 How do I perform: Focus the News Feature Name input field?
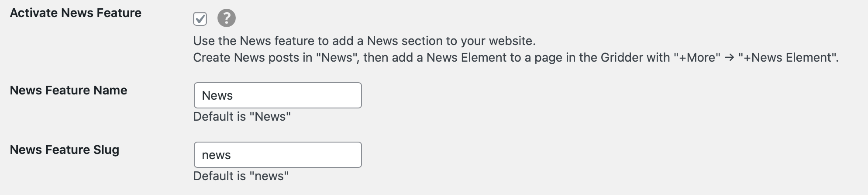pos(278,95)
